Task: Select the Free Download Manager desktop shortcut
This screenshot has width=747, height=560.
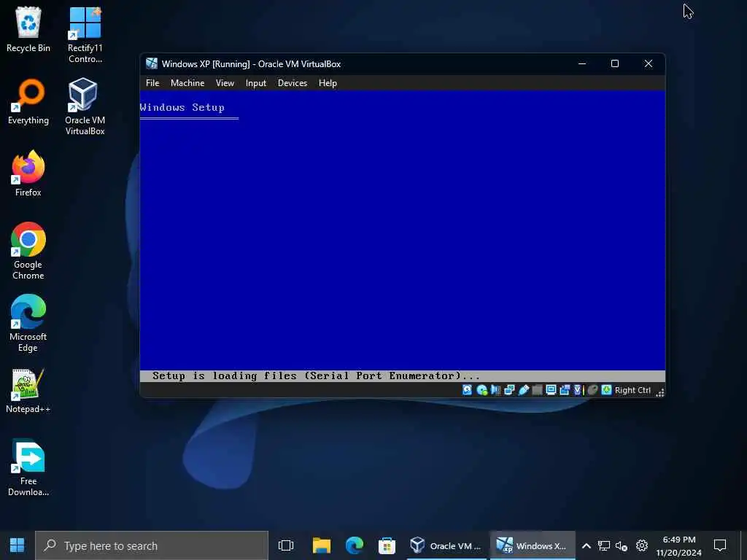Action: click(x=28, y=467)
